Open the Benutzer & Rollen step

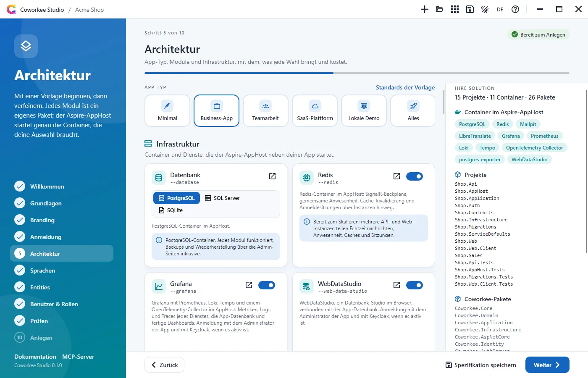tap(62, 304)
